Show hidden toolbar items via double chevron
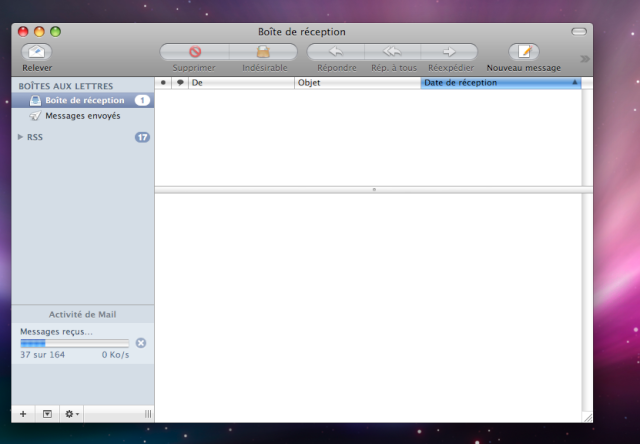This screenshot has width=640, height=444. click(x=584, y=59)
